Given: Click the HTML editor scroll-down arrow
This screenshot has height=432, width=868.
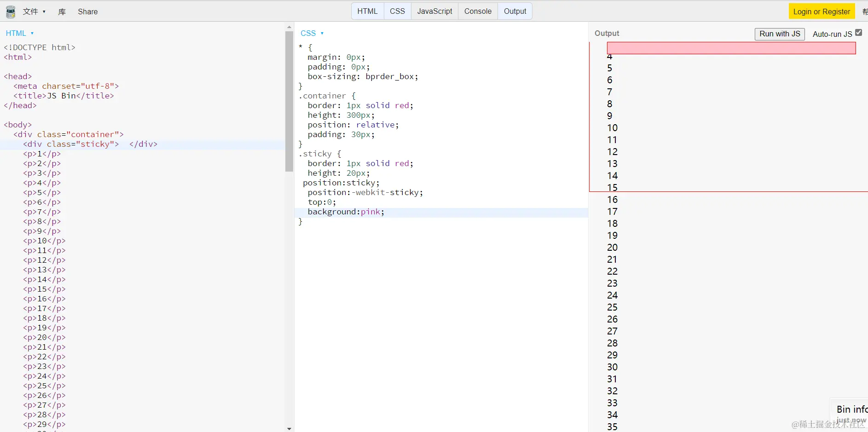Looking at the screenshot, I should (x=289, y=428).
